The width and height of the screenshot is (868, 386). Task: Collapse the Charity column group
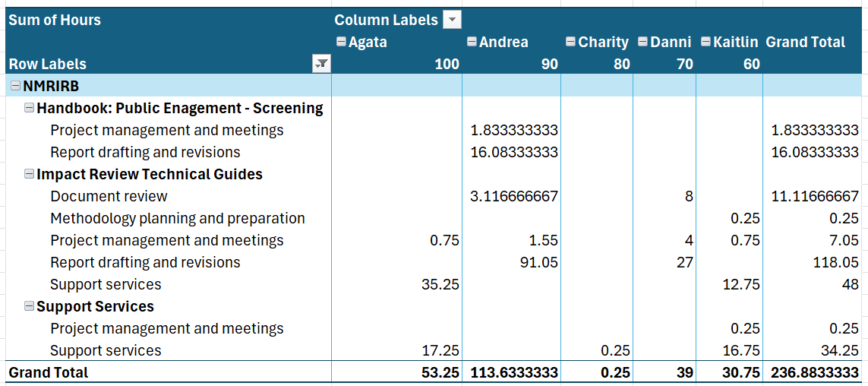coord(571,42)
